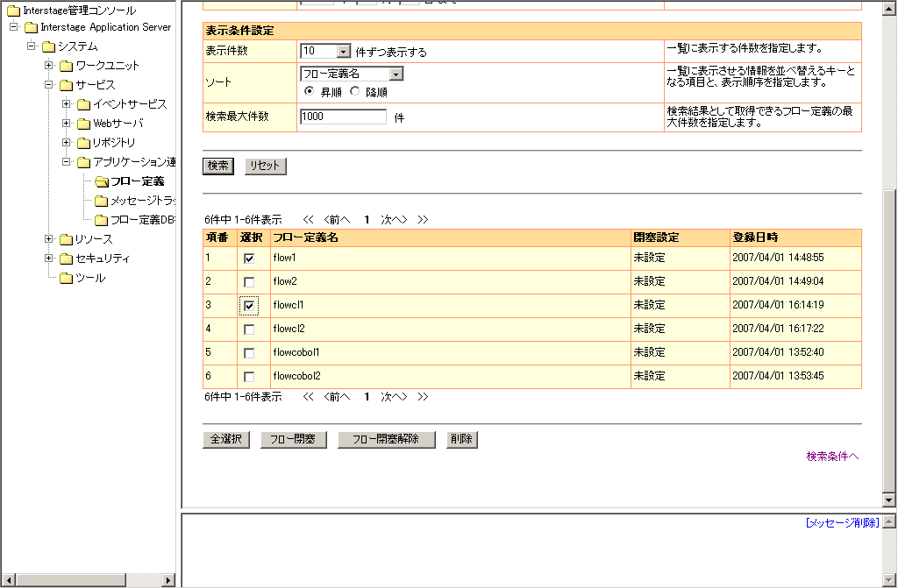Click <前へ in the pagination above the table
The image size is (898, 588).
(x=337, y=220)
